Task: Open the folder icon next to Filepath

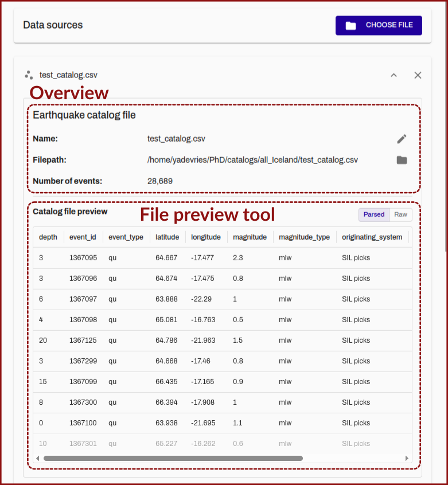Action: coord(402,160)
